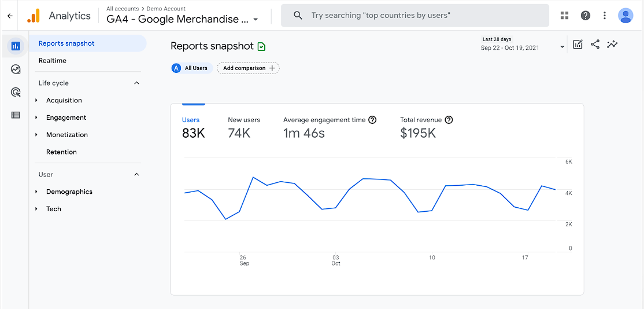Viewport: 644px width, 309px height.
Task: Open the Google apps grid icon
Action: (565, 16)
